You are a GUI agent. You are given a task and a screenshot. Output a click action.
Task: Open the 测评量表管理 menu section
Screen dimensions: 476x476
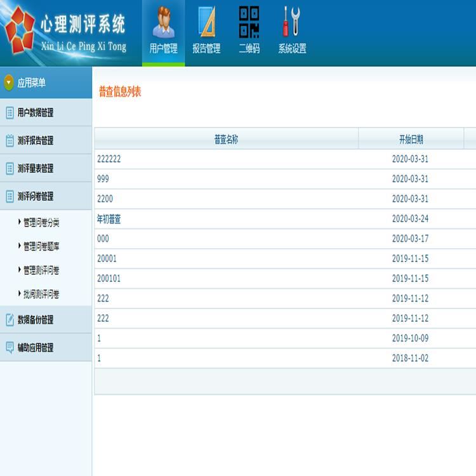coord(46,168)
